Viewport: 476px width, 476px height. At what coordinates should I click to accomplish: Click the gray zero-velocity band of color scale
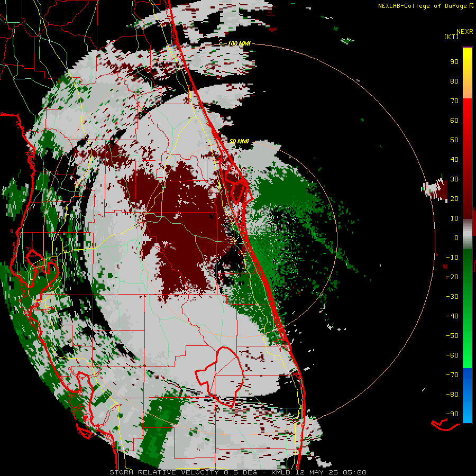(x=467, y=234)
